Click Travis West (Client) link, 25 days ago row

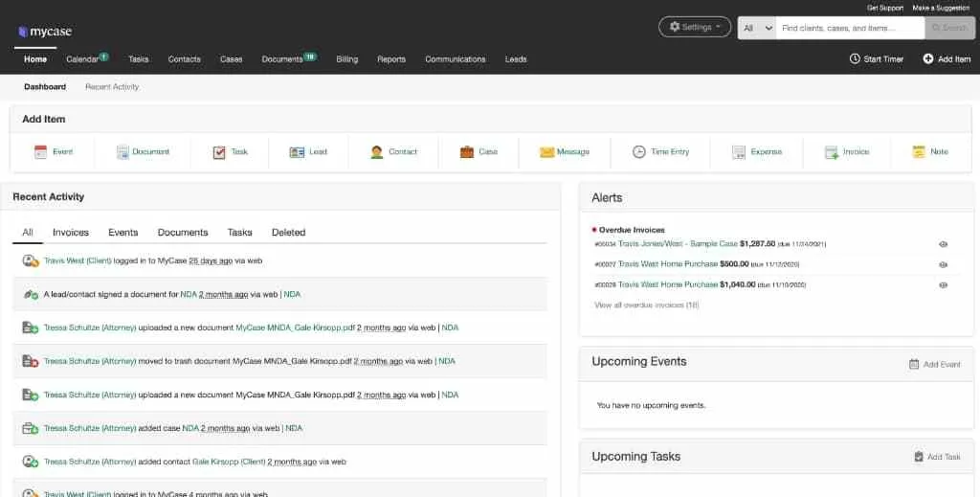click(x=78, y=260)
